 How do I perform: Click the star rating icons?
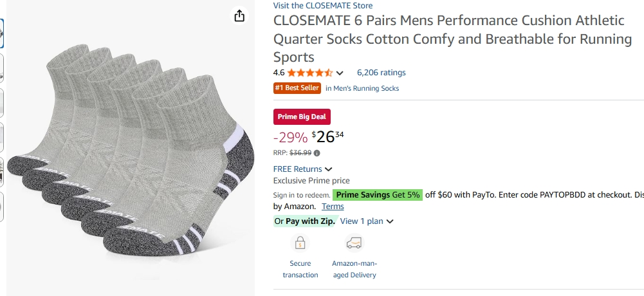[x=309, y=73]
